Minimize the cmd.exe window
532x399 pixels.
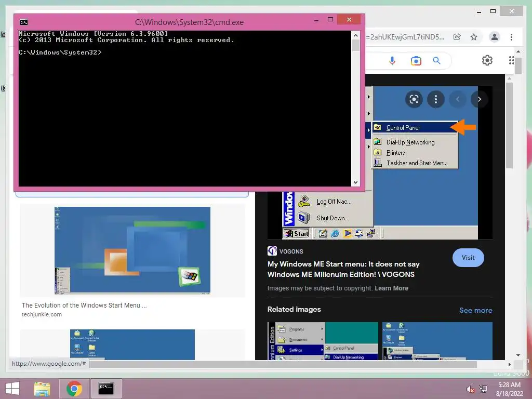coord(316,20)
